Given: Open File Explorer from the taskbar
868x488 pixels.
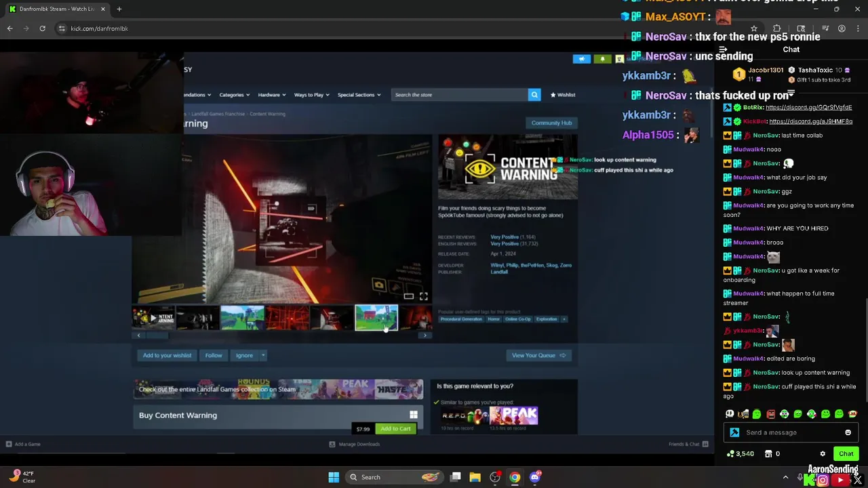Looking at the screenshot, I should pyautogui.click(x=475, y=477).
